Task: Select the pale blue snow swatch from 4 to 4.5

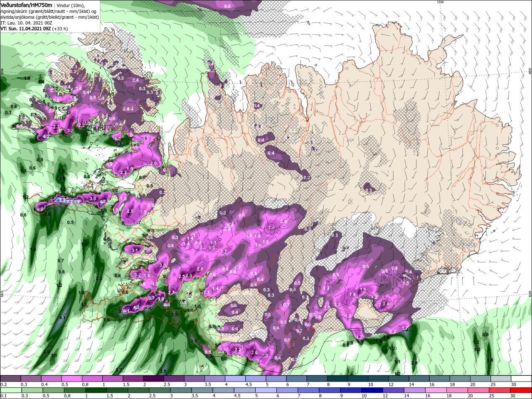Action: [x=235, y=378]
